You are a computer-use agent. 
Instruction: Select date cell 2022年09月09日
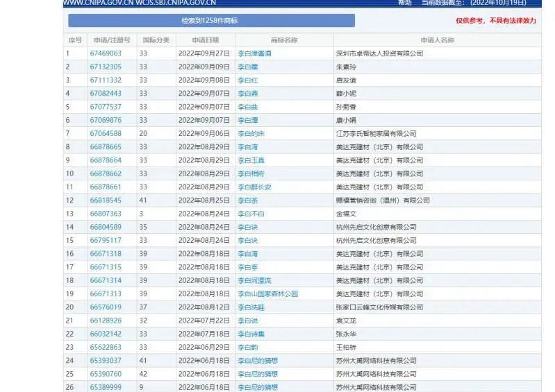click(204, 67)
